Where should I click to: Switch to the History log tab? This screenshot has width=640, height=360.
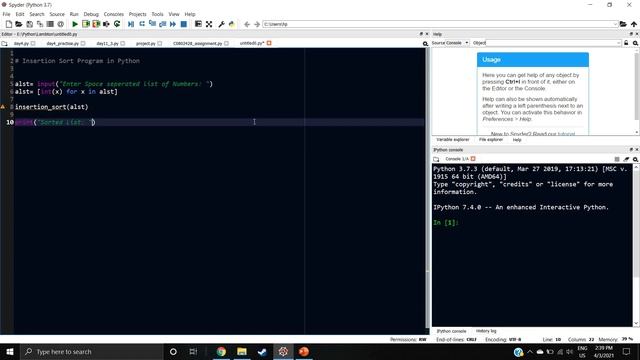pos(486,331)
